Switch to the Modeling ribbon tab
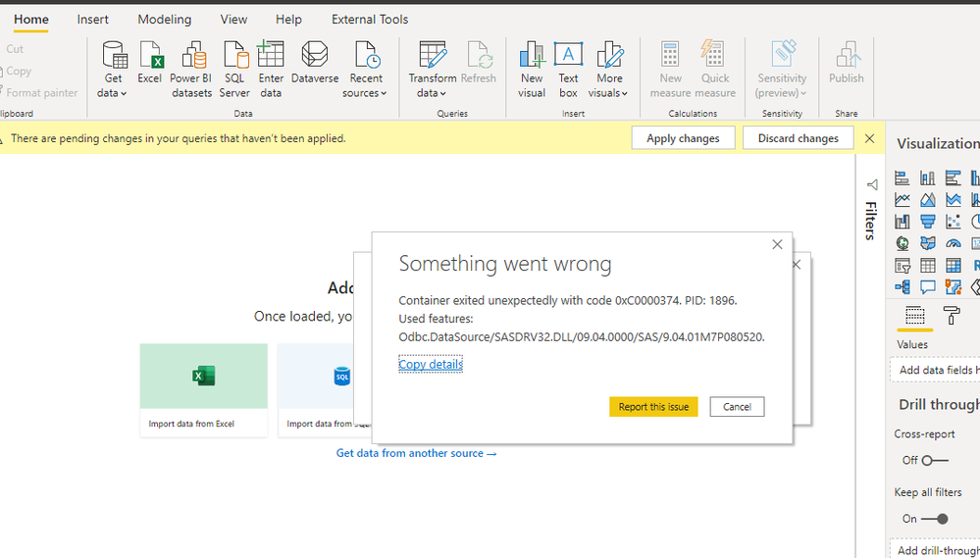Viewport: 980px width, 558px height. [165, 19]
